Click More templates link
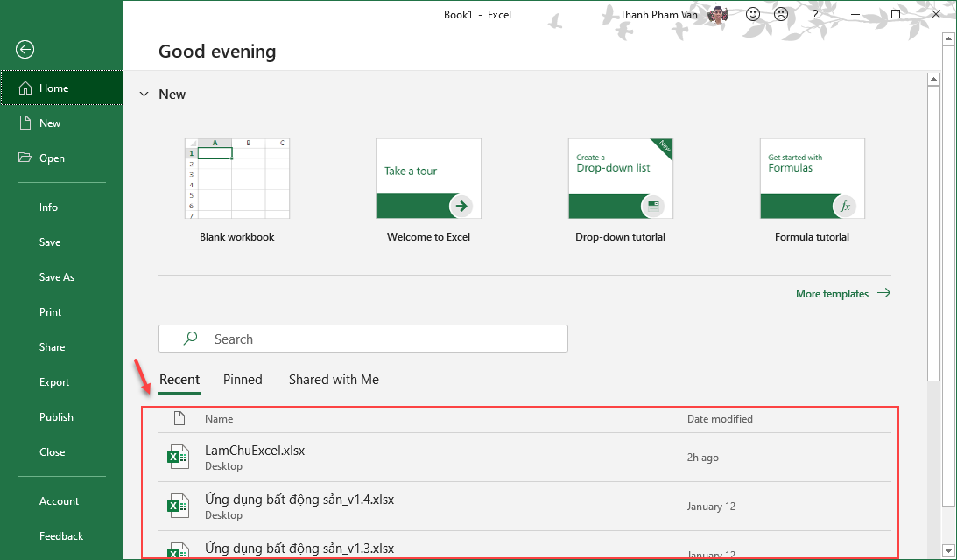Viewport: 957px width, 560px height. [843, 293]
